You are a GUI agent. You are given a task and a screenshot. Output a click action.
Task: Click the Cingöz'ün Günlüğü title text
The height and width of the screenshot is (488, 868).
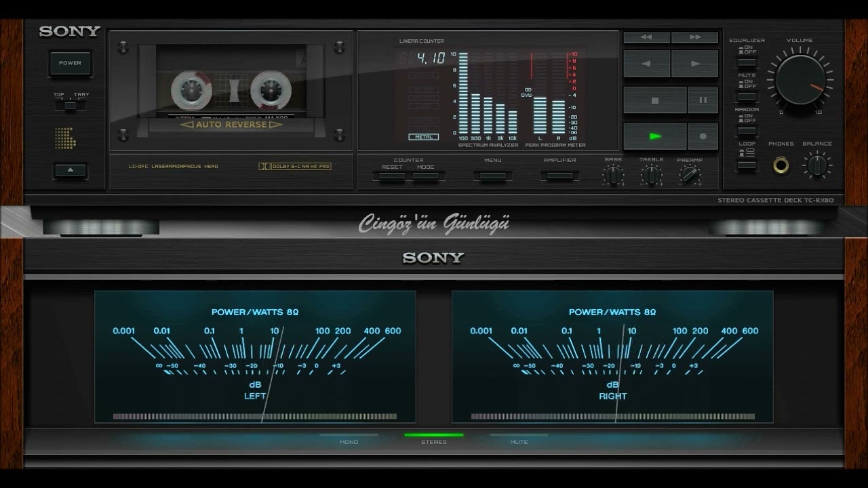click(x=434, y=223)
